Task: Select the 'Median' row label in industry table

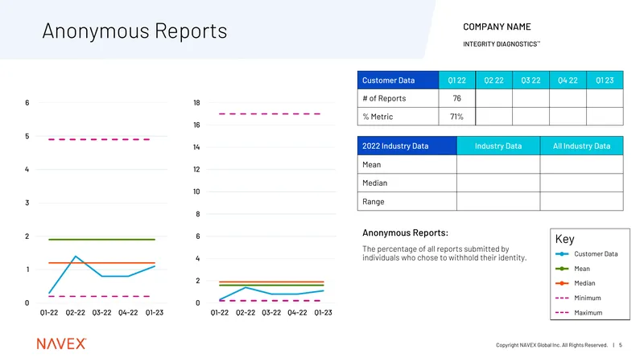Action: point(374,183)
